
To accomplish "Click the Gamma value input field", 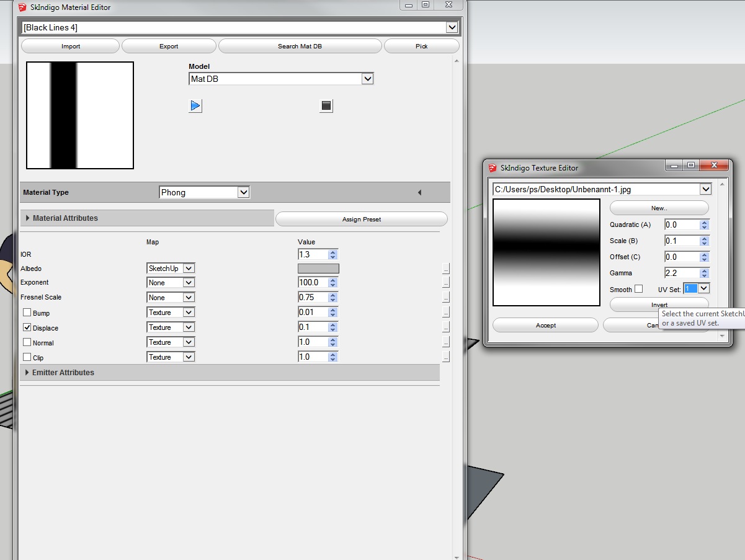I will (x=681, y=273).
